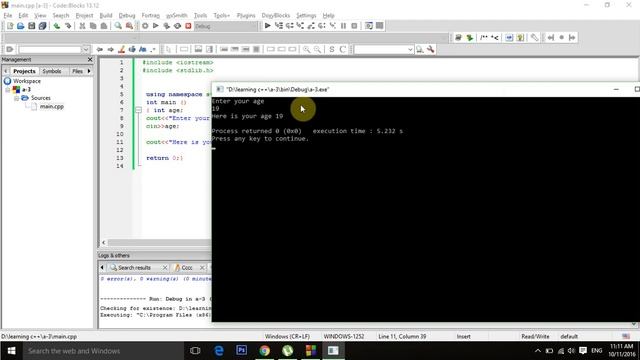This screenshot has width=640, height=360.
Task: Open the code completion scope dropdown arrow
Action: (86, 49)
